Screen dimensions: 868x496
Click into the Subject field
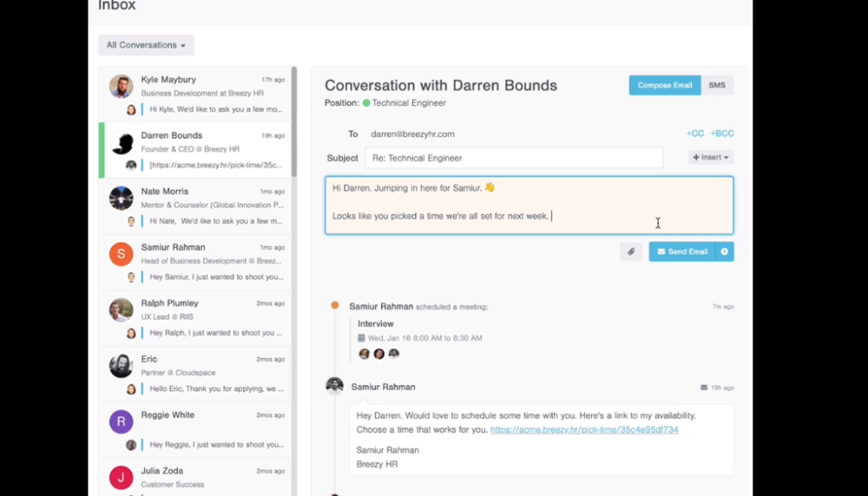coord(513,158)
